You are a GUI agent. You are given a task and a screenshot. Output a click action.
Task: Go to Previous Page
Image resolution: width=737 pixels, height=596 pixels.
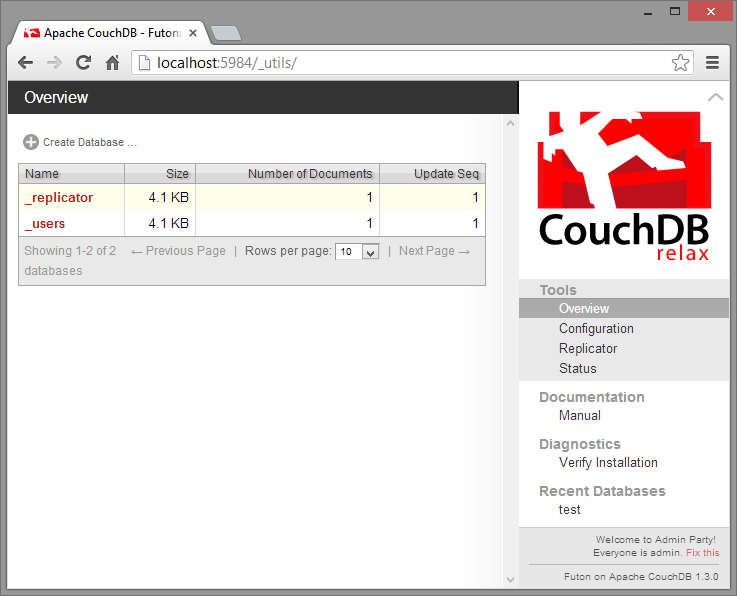[179, 251]
